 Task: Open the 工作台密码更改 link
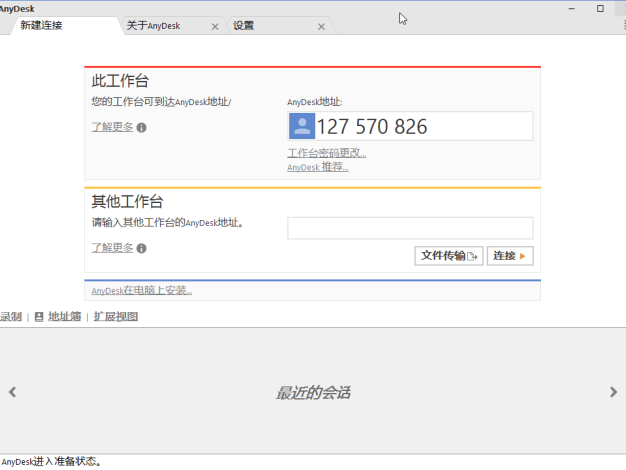327,153
